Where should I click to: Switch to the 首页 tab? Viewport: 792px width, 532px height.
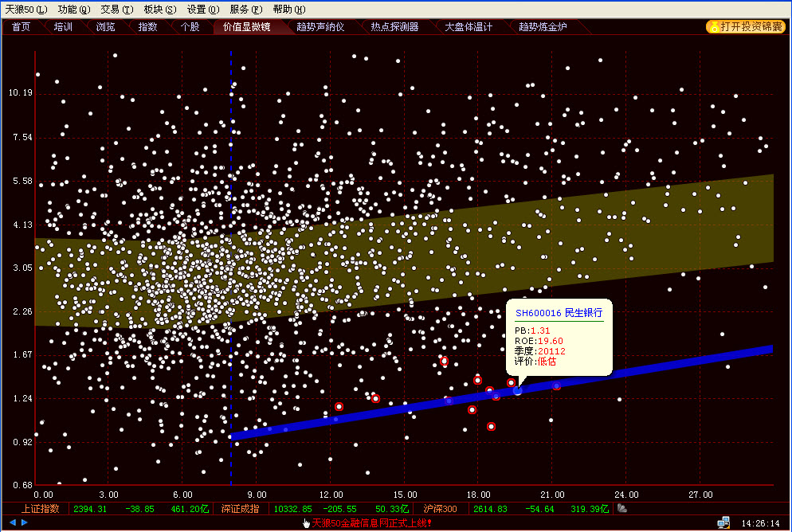coord(22,27)
